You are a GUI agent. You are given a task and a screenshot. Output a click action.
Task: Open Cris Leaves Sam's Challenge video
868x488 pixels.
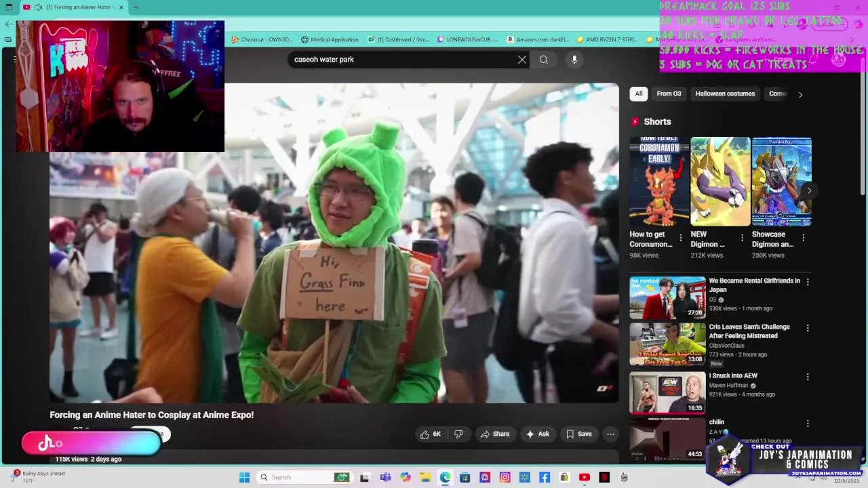(x=667, y=344)
